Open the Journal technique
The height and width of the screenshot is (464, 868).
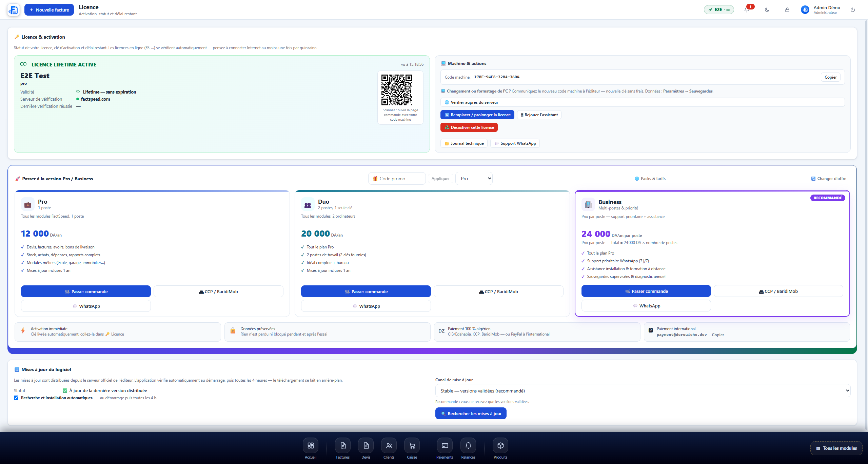point(464,143)
